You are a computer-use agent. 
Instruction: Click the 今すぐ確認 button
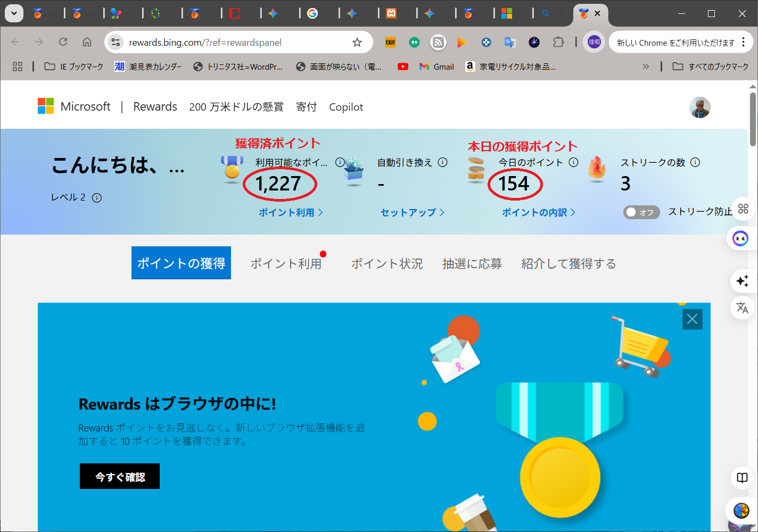click(120, 476)
